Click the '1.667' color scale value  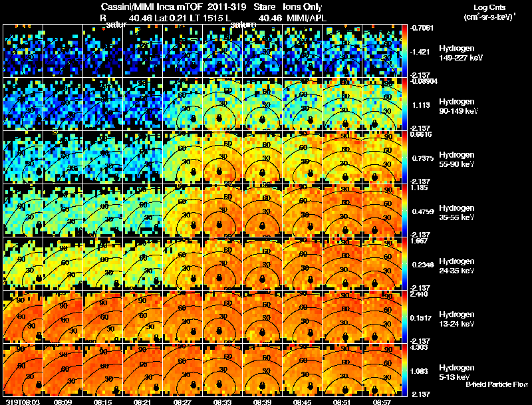tap(419, 241)
